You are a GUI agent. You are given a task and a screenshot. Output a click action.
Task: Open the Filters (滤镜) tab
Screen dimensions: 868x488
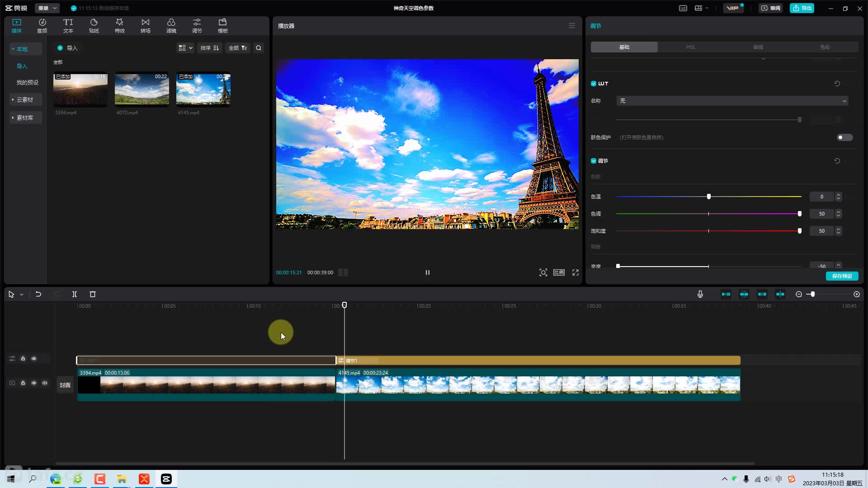[x=171, y=26]
